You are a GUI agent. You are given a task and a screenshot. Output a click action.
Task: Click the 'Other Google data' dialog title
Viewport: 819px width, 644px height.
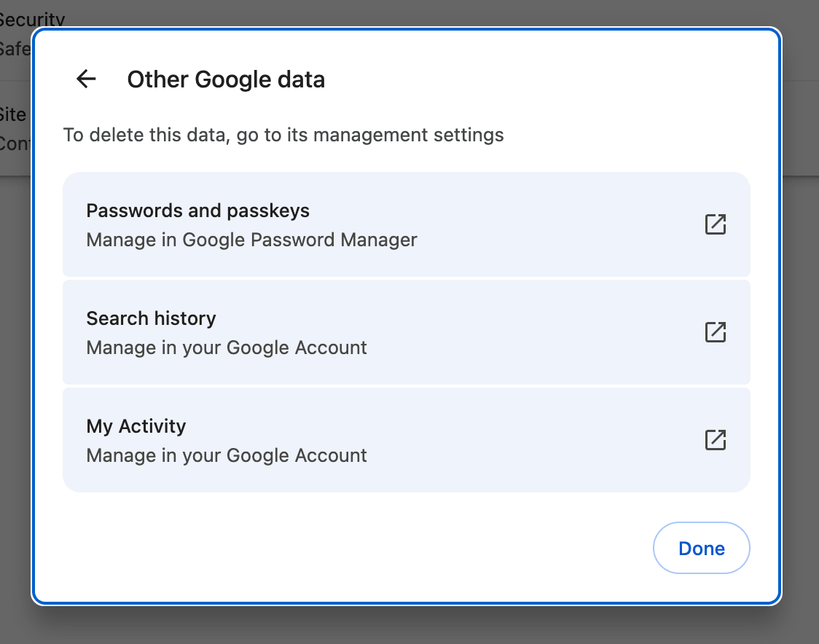point(226,79)
